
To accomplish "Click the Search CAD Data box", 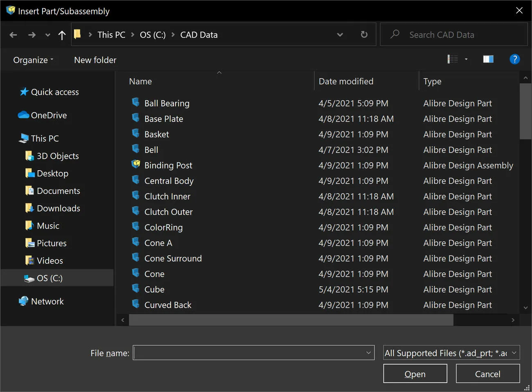I will [454, 34].
